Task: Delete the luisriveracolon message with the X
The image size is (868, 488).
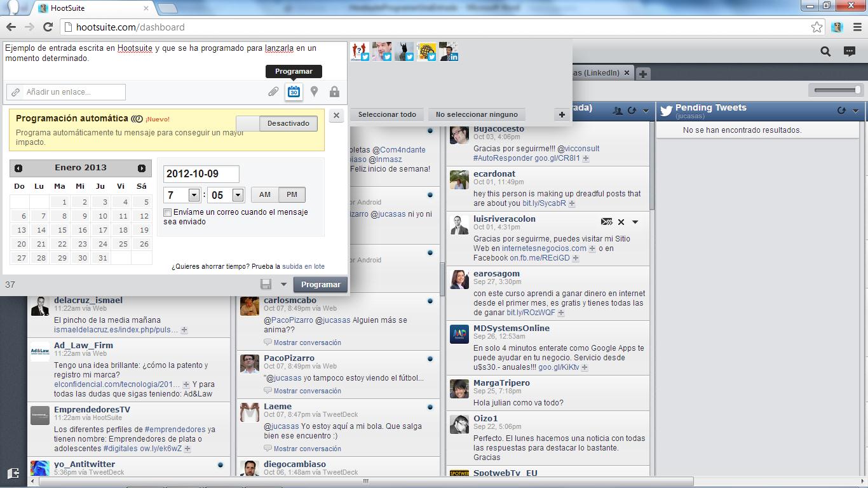Action: [x=621, y=222]
